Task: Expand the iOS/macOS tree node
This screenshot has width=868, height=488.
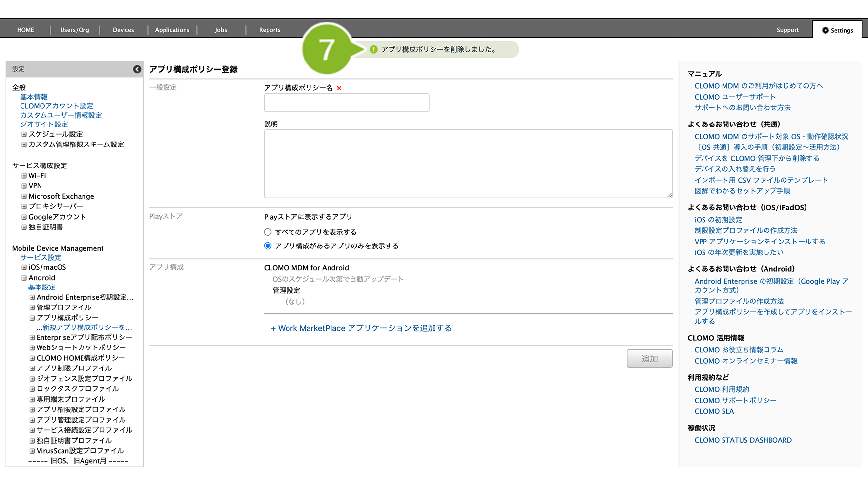Action: pyautogui.click(x=24, y=267)
